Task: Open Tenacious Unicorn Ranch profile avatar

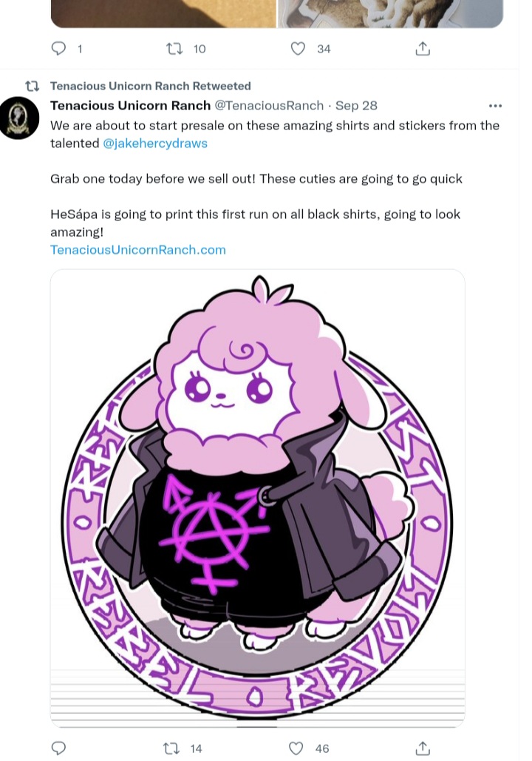Action: [x=19, y=118]
